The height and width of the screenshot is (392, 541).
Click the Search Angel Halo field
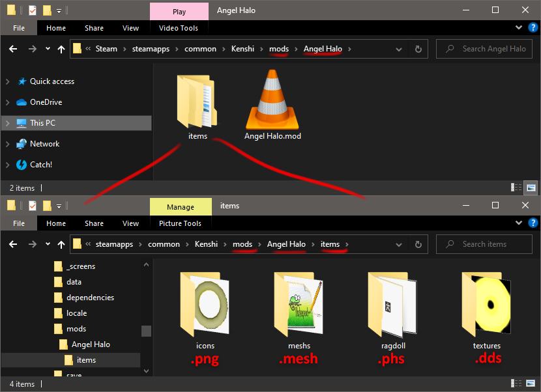pos(484,49)
